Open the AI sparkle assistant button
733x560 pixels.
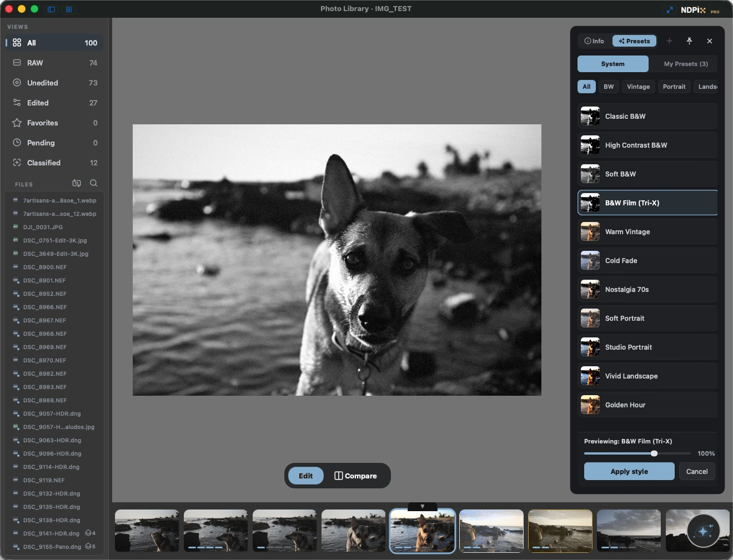[704, 531]
